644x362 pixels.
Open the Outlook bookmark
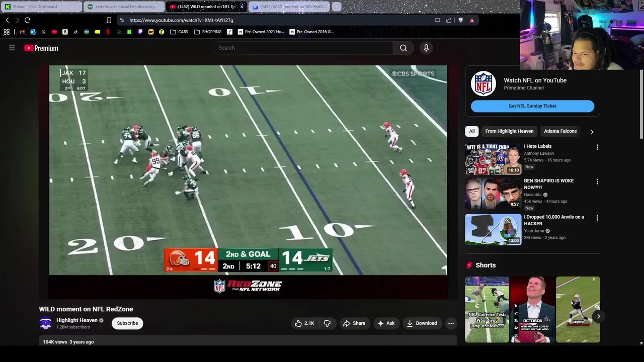[x=33, y=32]
